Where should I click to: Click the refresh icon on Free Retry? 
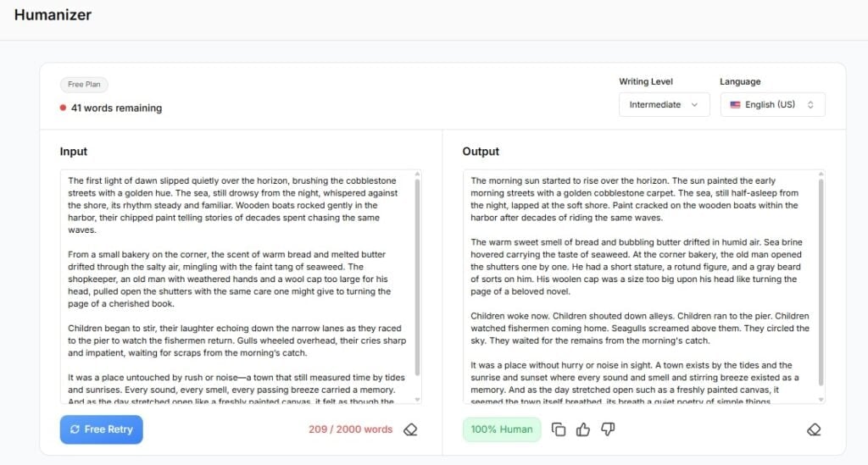(x=75, y=429)
